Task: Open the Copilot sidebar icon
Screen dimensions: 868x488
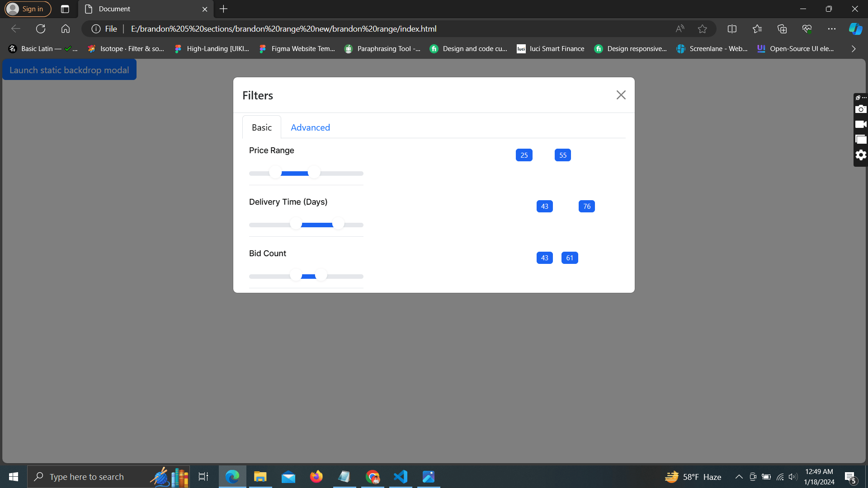Action: coord(855,29)
